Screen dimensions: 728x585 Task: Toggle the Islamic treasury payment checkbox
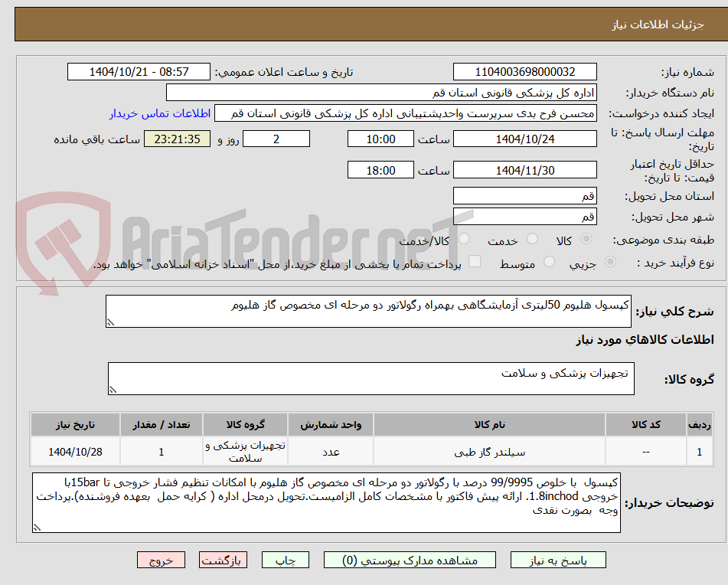475,261
